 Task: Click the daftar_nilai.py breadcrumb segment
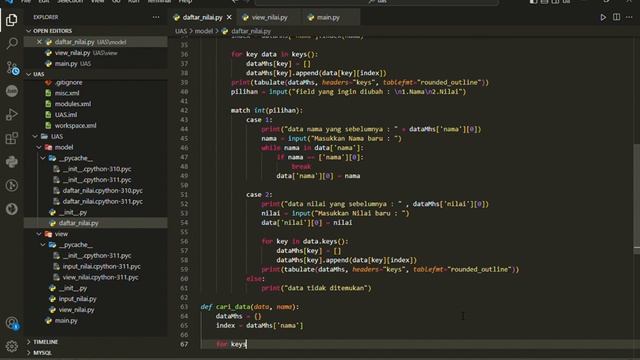click(x=251, y=31)
